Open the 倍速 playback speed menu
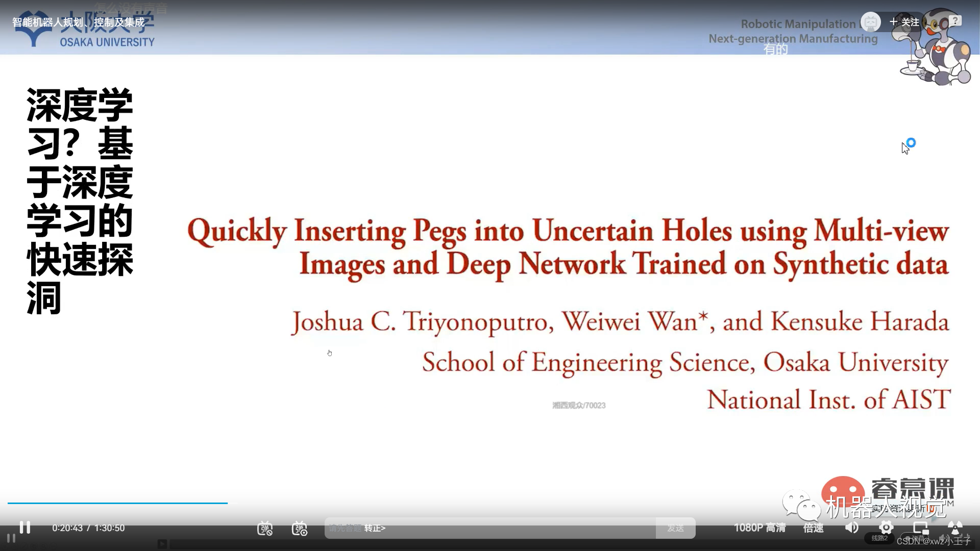 (813, 528)
